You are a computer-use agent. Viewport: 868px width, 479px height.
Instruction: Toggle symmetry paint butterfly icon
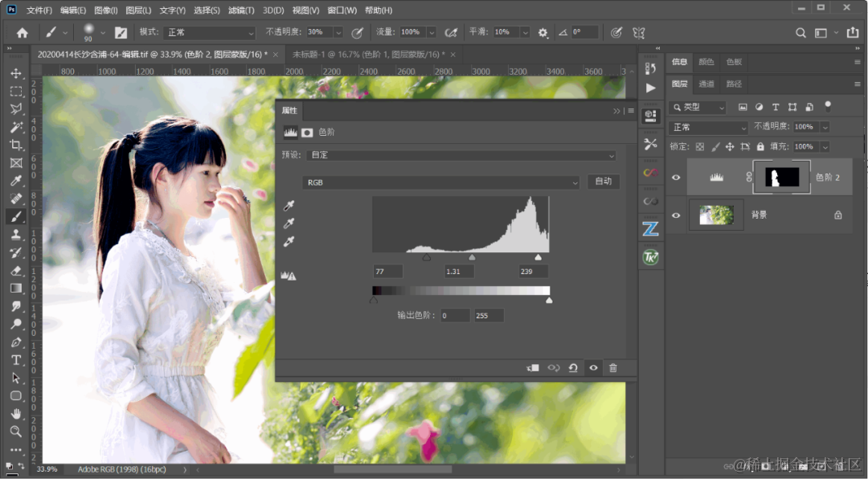pos(639,33)
